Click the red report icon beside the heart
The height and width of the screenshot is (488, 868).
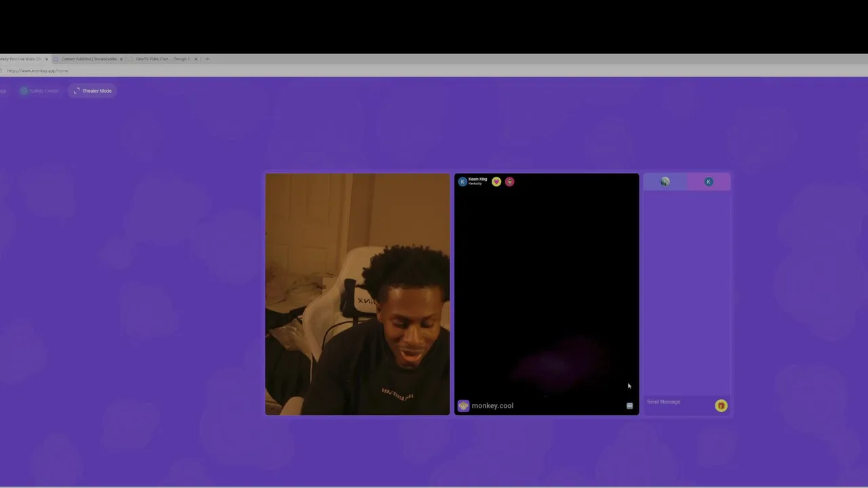click(x=510, y=182)
